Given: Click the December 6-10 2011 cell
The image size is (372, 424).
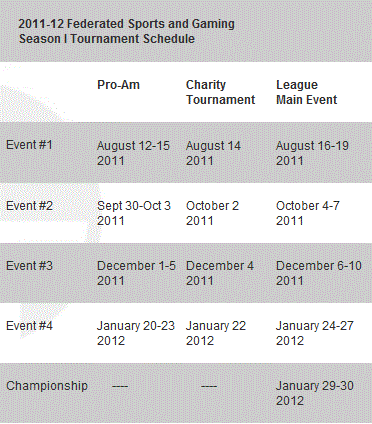Looking at the screenshot, I should coord(319,273).
